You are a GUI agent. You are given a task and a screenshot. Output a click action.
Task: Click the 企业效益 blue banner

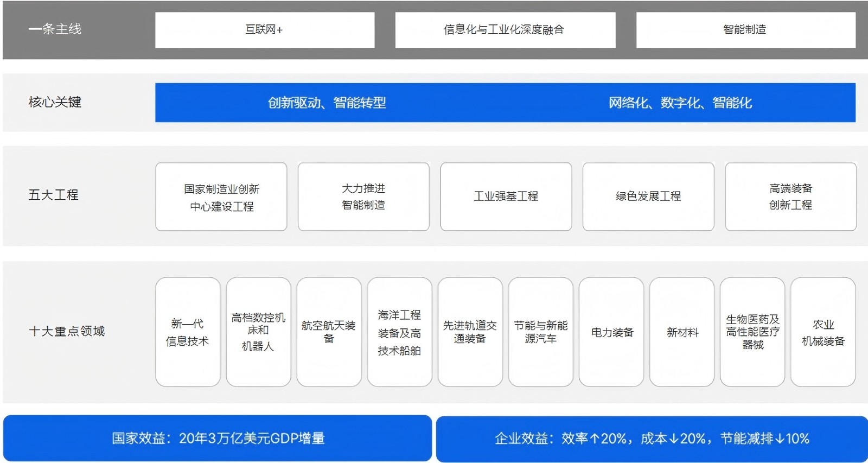coord(652,439)
